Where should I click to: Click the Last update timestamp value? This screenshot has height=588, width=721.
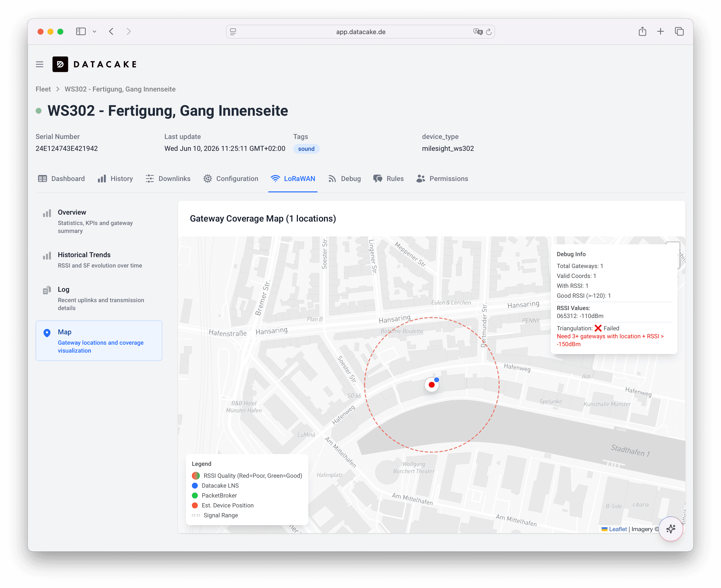point(225,148)
